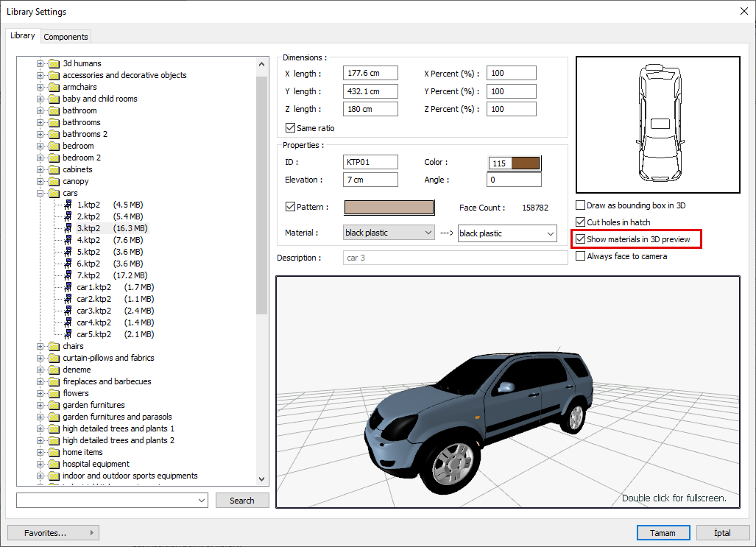This screenshot has width=756, height=547.
Task: Select the Library tab
Action: tap(22, 35)
